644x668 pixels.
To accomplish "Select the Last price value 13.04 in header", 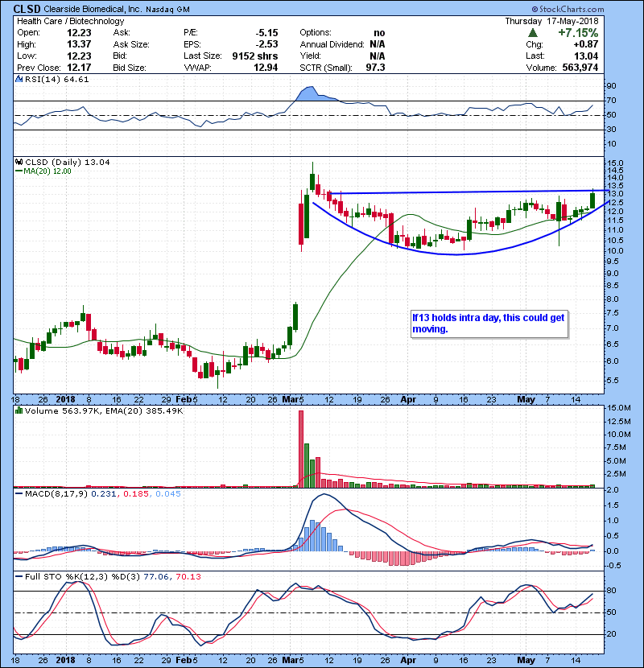I will [586, 56].
